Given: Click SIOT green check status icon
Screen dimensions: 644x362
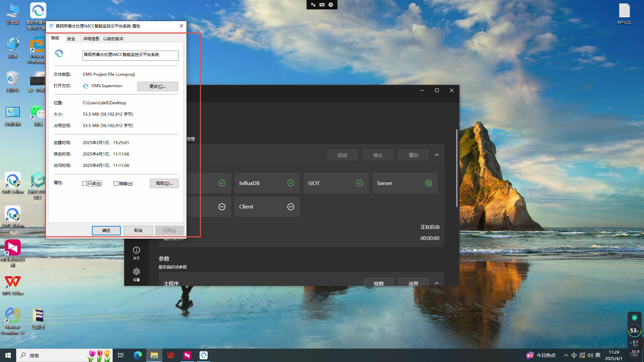Looking at the screenshot, I should point(360,183).
